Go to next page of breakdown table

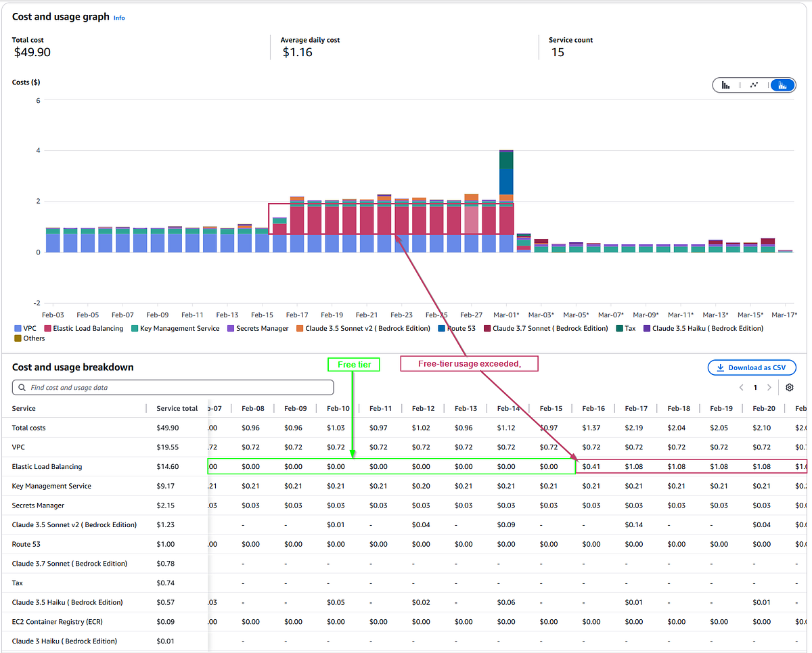[x=769, y=388]
